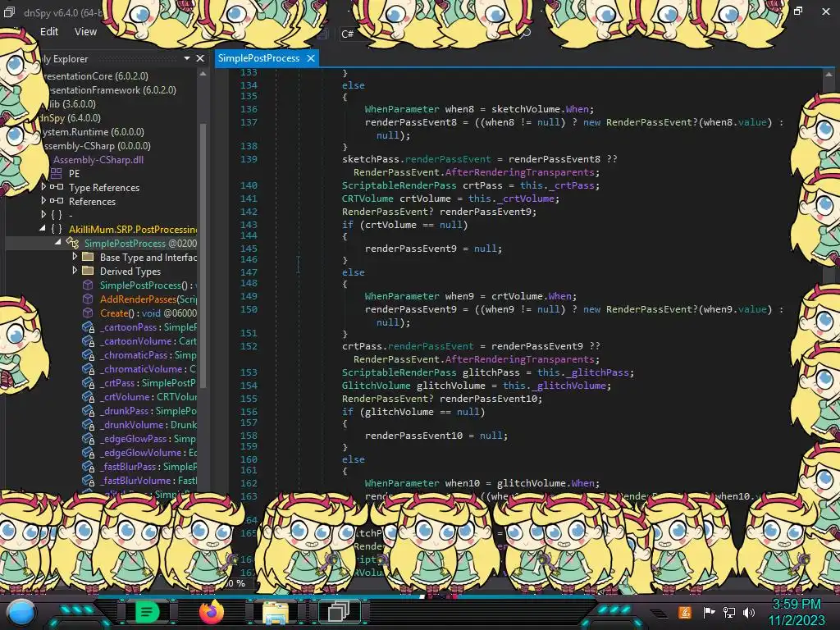Click the search magnifier toolbar icon
The width and height of the screenshot is (840, 630).
point(526,33)
